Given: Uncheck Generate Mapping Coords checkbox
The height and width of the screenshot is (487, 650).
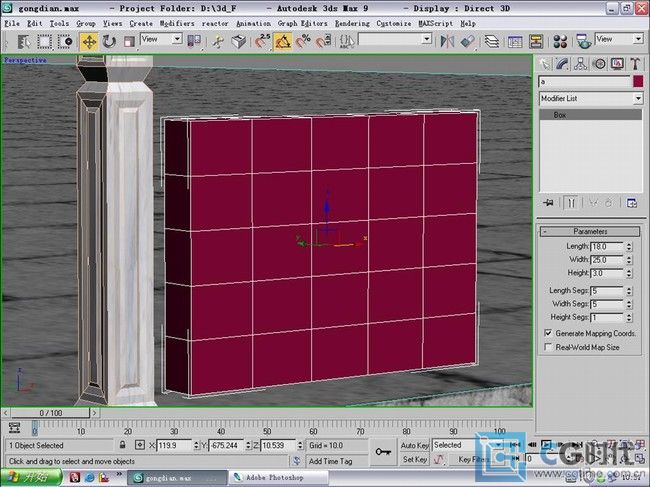Looking at the screenshot, I should coord(548,333).
